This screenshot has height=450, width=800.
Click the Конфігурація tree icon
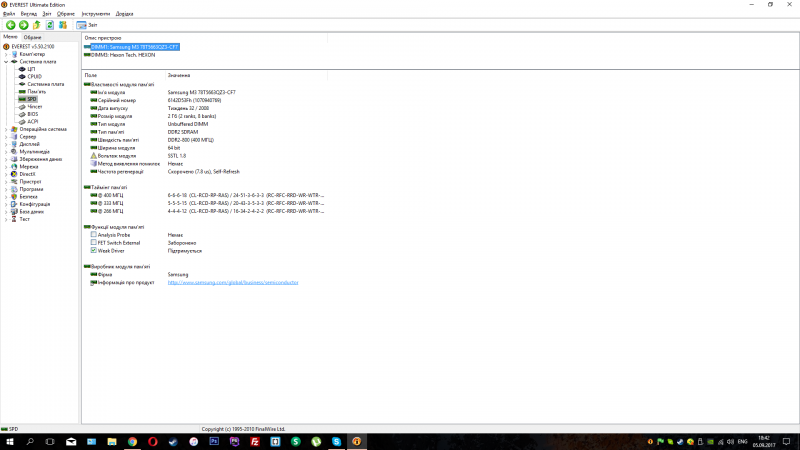click(14, 204)
